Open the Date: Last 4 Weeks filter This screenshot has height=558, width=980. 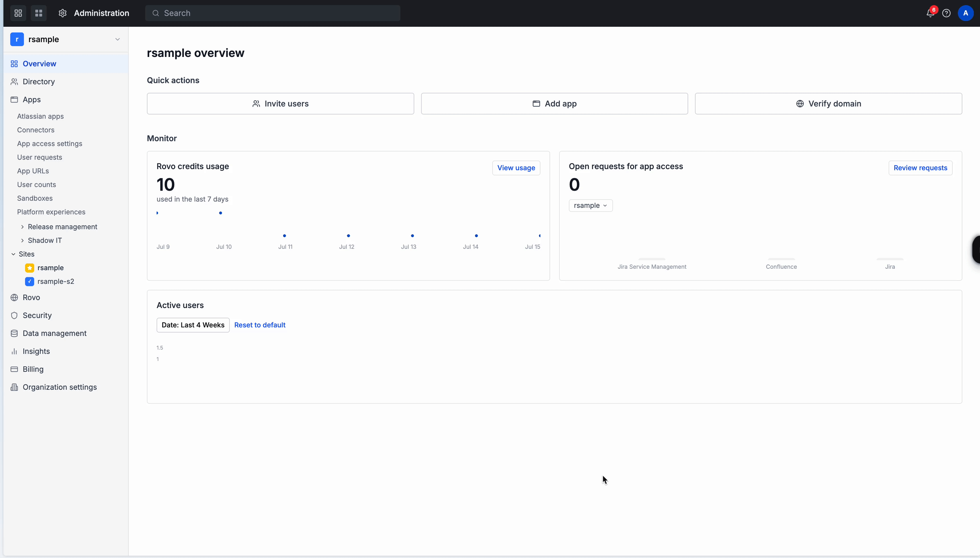coord(193,325)
